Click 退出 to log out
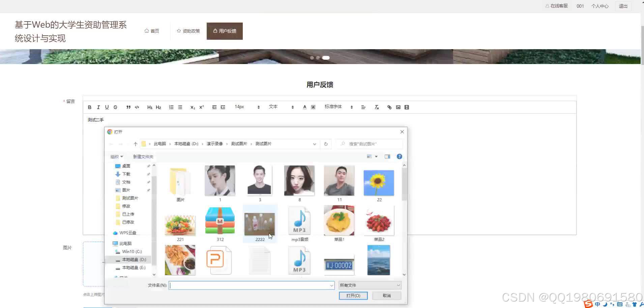 pos(622,6)
